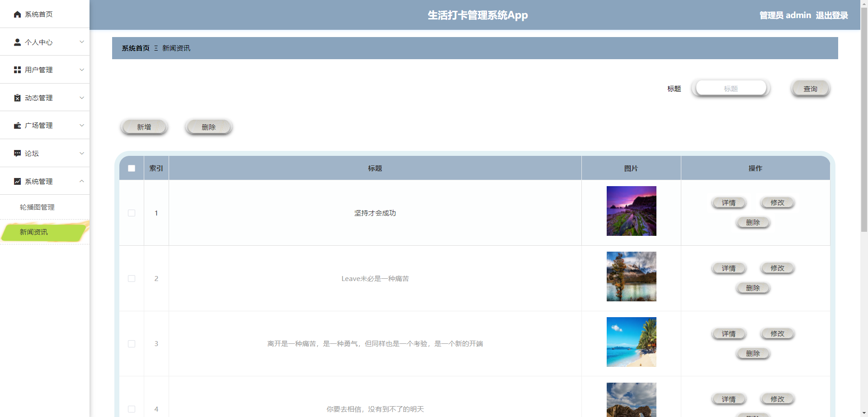Check the checkbox for row 1

point(132,213)
